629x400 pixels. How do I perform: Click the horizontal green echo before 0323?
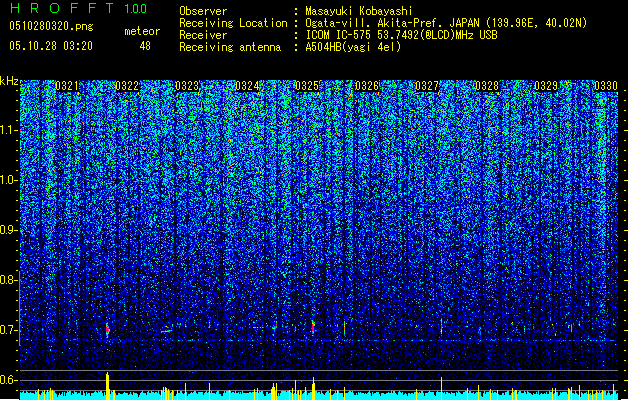[x=166, y=331]
